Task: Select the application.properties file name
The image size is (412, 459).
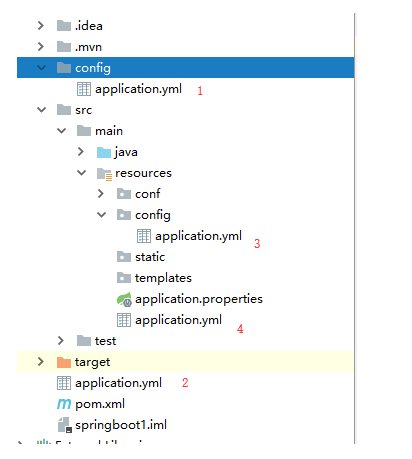Action: (x=199, y=299)
